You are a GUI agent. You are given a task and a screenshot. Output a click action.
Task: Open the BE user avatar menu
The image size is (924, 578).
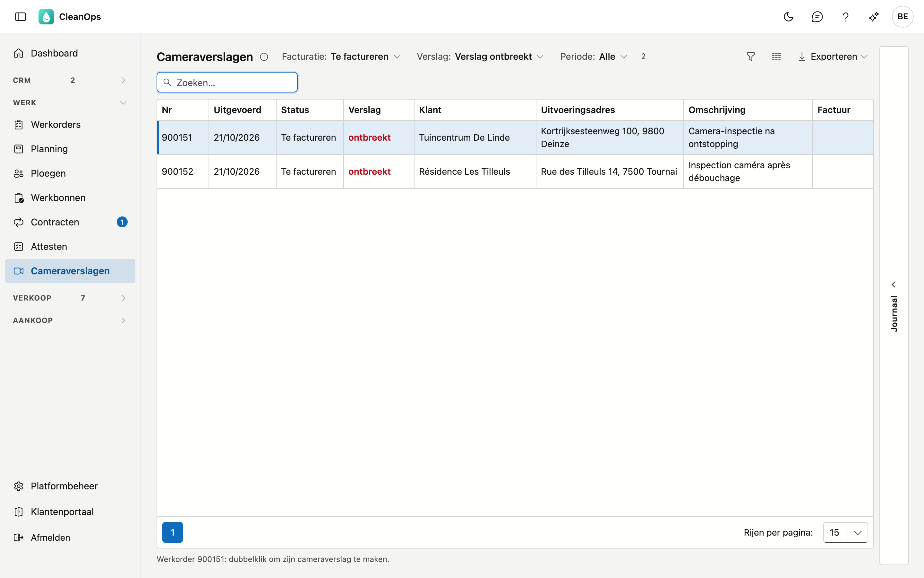[903, 16]
